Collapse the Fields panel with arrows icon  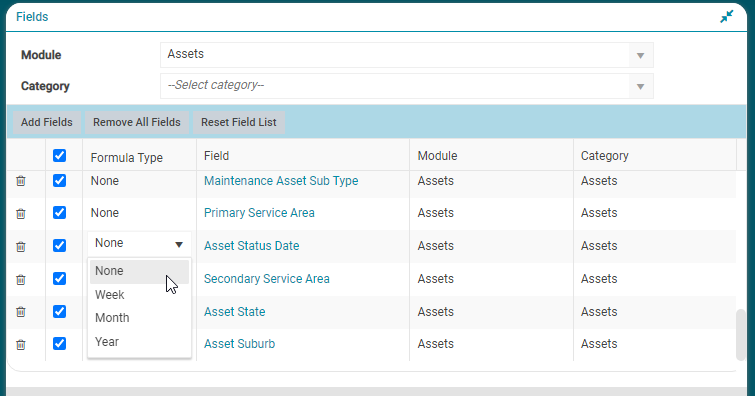727,16
